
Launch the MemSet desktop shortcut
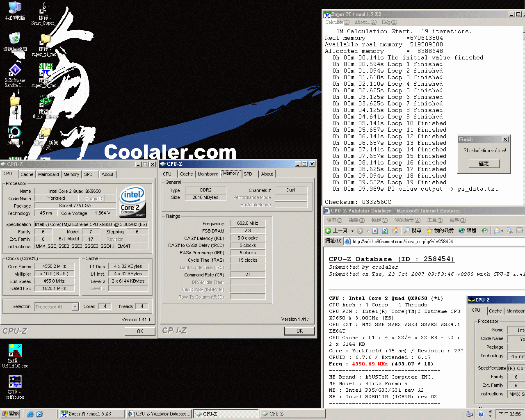click(x=15, y=135)
